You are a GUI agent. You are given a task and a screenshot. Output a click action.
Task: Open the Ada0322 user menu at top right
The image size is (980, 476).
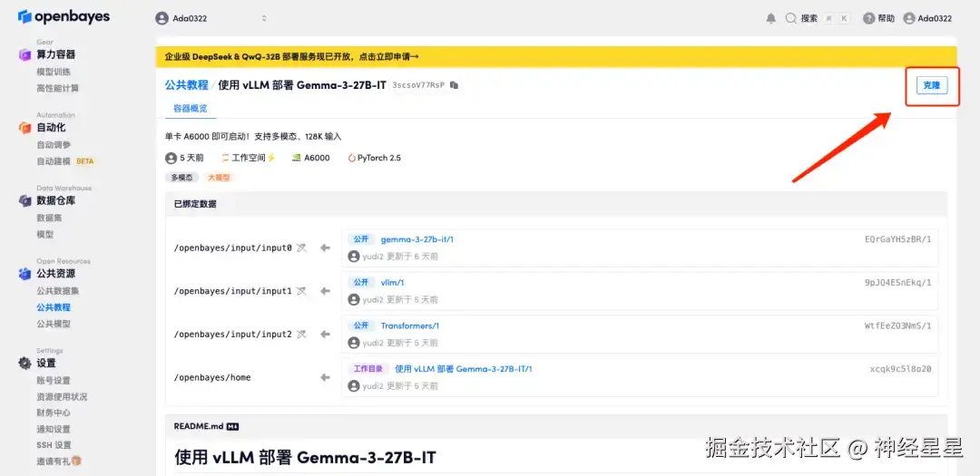pos(927,19)
